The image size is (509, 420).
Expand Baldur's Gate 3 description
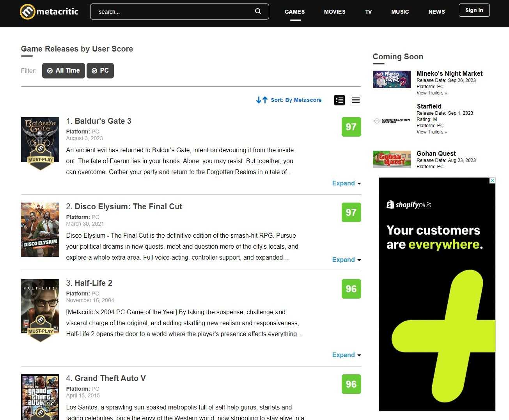coord(346,183)
